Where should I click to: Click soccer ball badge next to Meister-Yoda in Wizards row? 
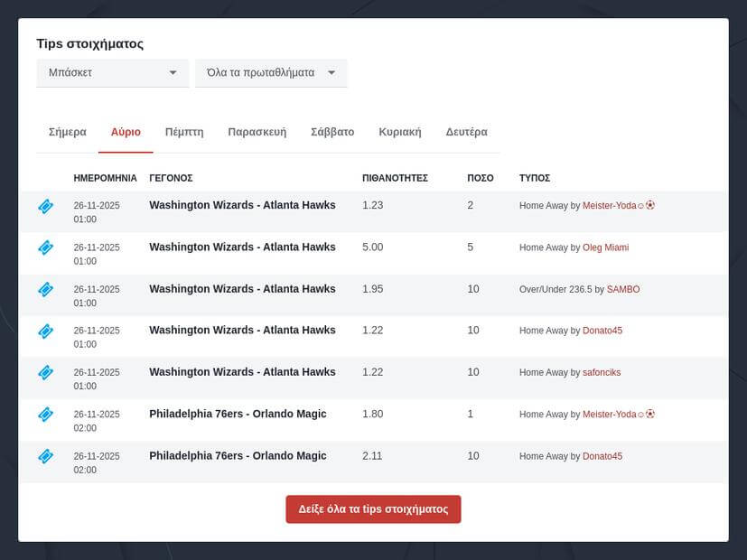[650, 205]
